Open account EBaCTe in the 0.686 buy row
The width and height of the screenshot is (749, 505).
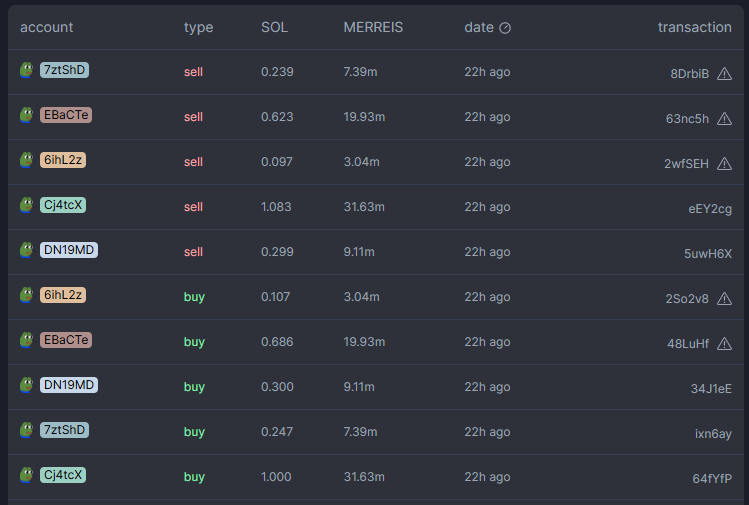tap(66, 340)
